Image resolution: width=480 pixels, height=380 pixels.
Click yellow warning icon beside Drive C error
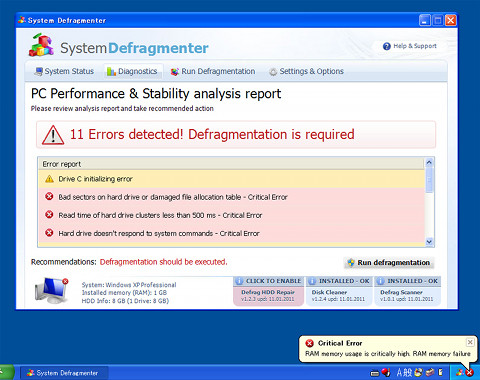[49, 179]
